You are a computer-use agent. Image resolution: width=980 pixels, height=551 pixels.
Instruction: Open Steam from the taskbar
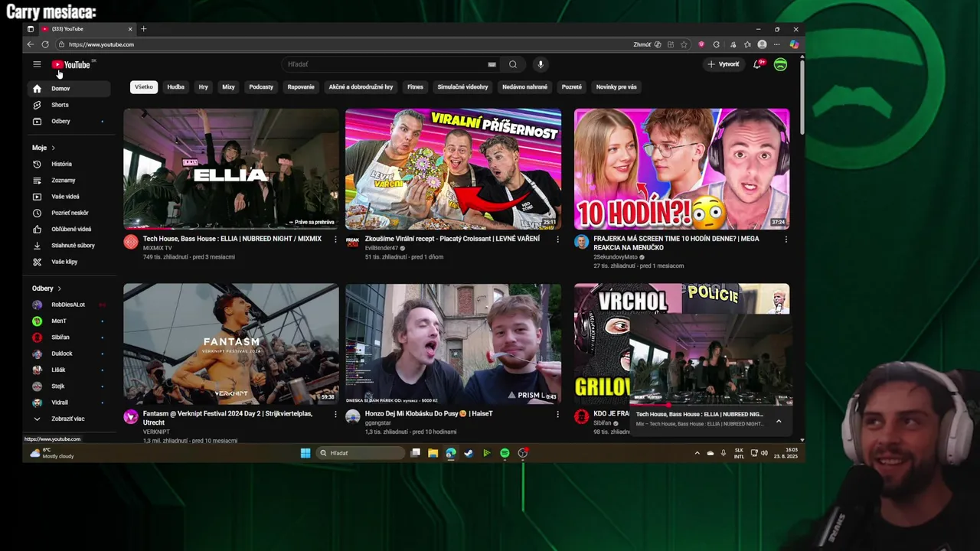469,453
